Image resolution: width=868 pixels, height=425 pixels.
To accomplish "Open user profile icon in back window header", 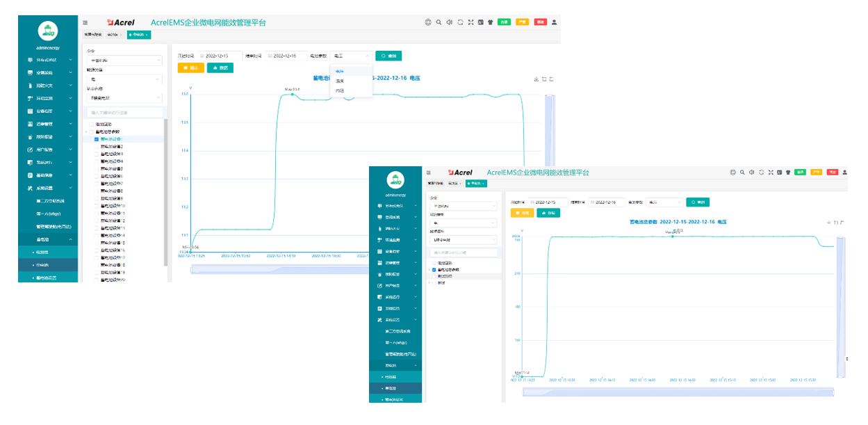I will pyautogui.click(x=555, y=22).
